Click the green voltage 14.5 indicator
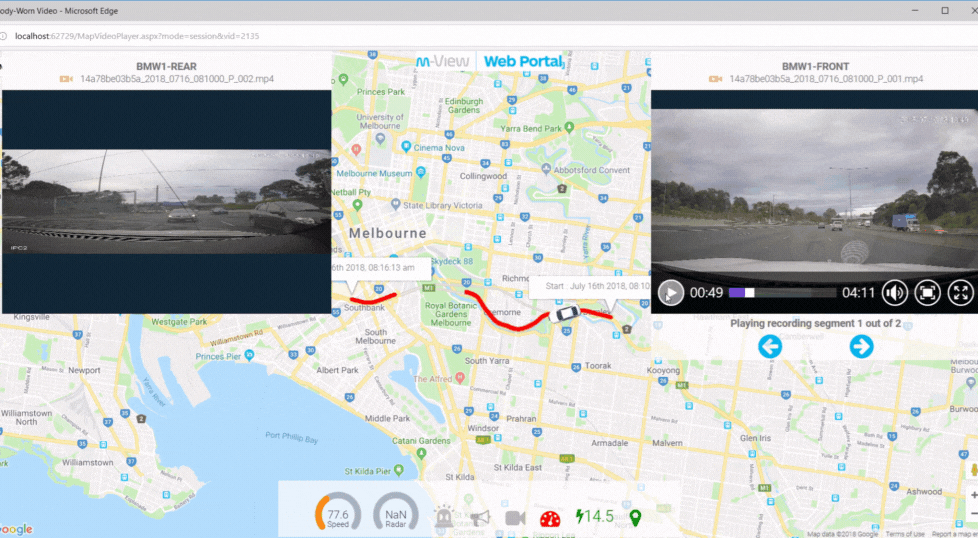Screen dimensions: 978x538 click(x=595, y=517)
